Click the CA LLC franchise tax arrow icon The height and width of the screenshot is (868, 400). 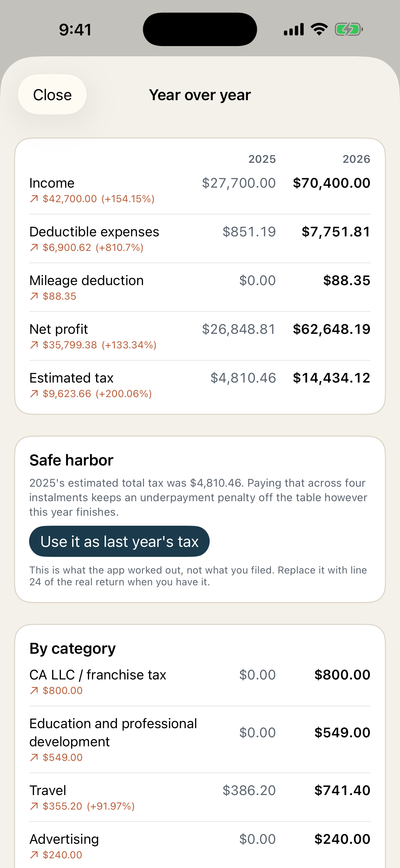34,690
